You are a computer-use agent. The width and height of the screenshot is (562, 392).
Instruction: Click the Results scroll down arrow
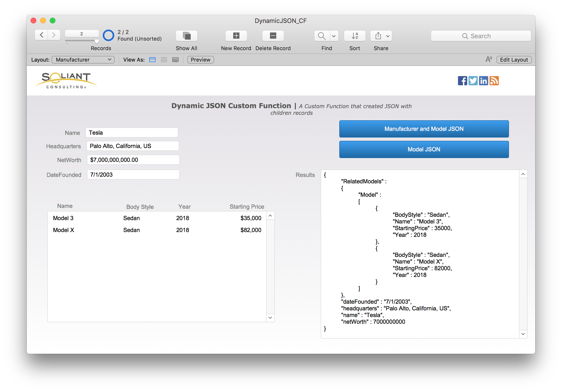click(523, 334)
